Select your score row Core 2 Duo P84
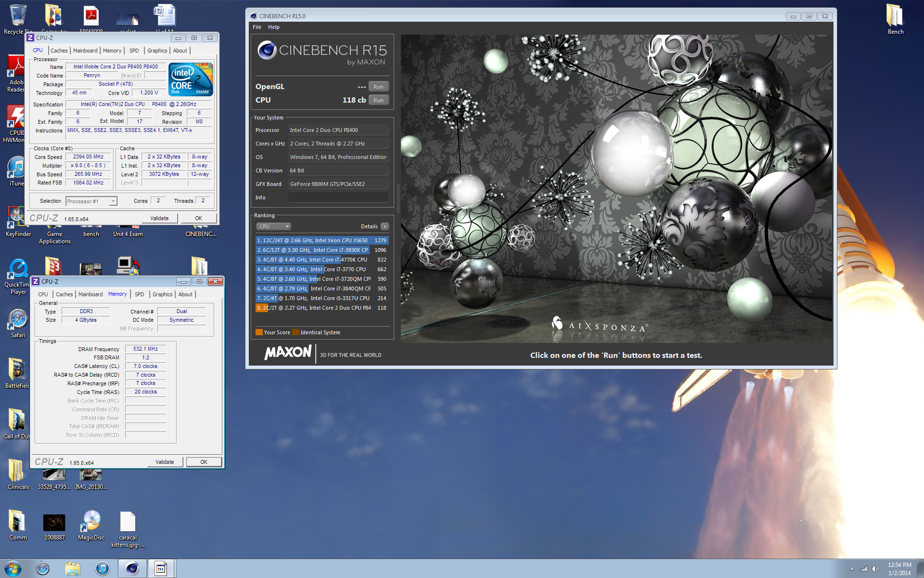924x578 pixels. pos(321,308)
